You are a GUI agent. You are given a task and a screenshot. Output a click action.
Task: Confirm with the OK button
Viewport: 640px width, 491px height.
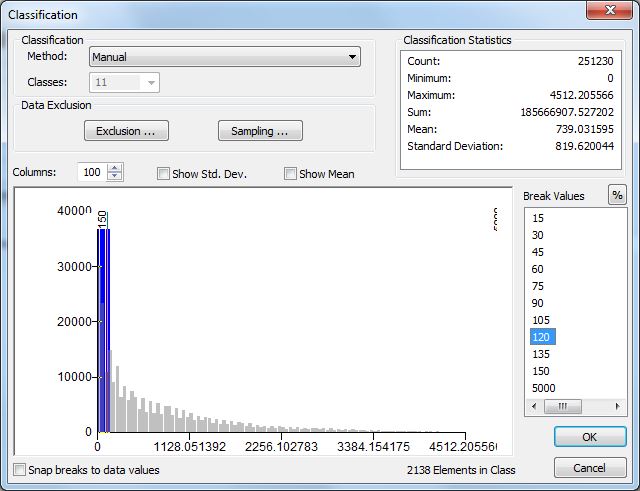tap(589, 437)
